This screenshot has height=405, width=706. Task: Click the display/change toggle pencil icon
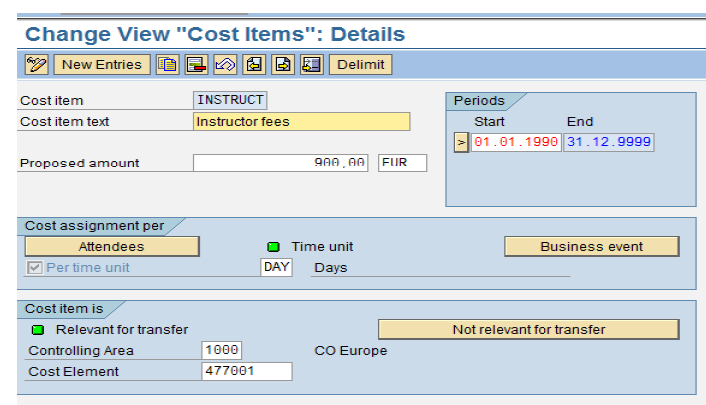click(37, 65)
